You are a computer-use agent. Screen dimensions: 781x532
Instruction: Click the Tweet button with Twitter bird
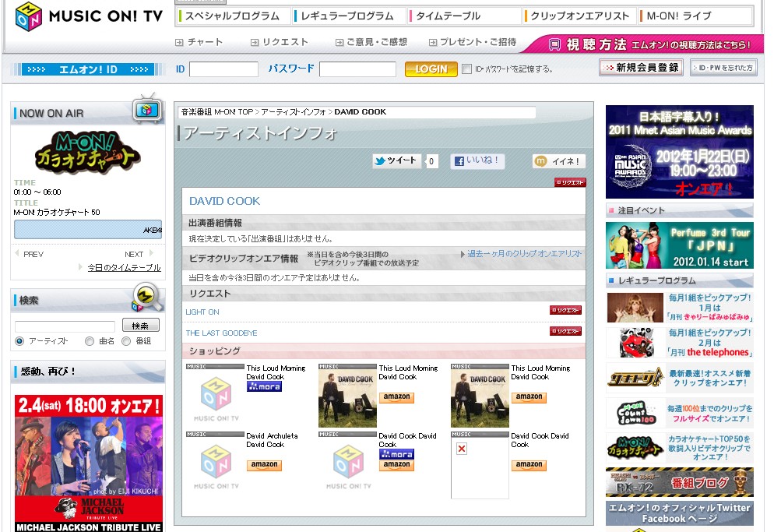397,161
